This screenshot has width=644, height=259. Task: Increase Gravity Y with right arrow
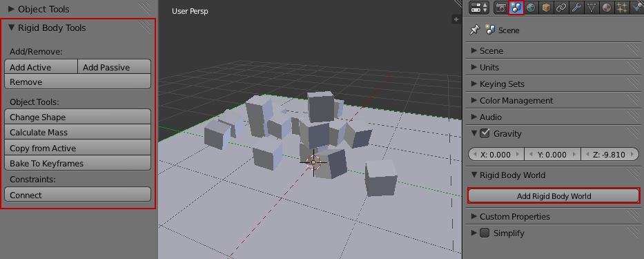pos(575,155)
